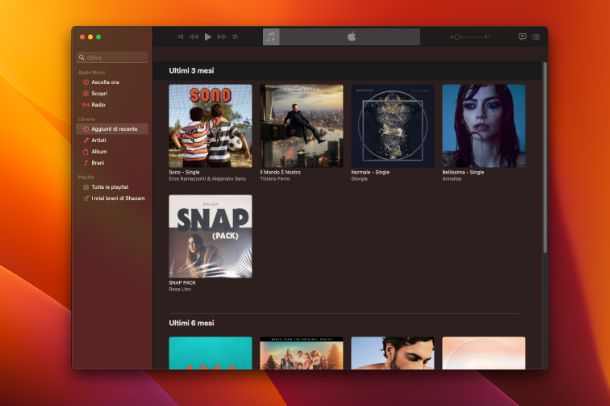Screen dimensions: 610x406
Task: Open artist Rosa Linn link
Action: click(x=180, y=289)
